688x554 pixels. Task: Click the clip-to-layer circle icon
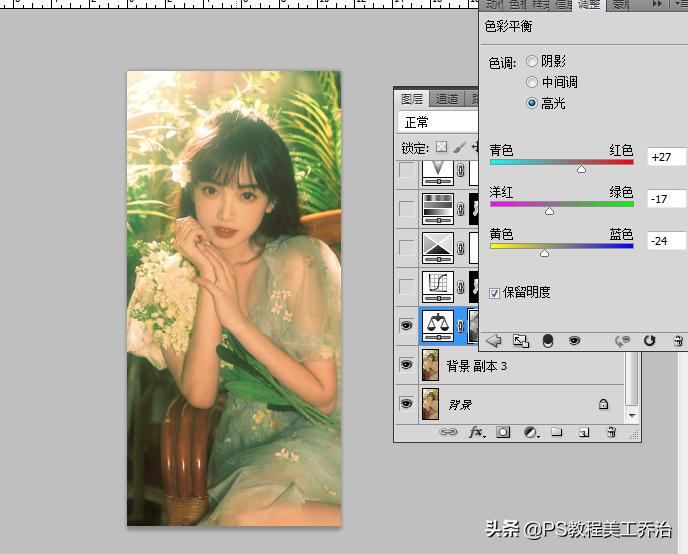(548, 341)
